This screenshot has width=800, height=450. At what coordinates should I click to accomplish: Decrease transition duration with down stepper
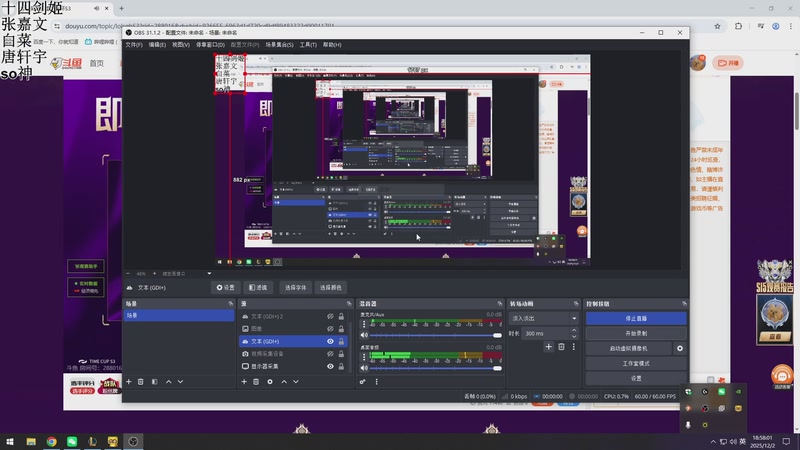(574, 337)
